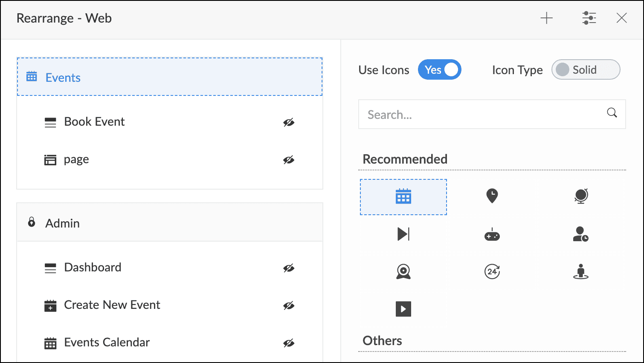644x363 pixels.
Task: Select the calendar icon under Recommended
Action: pos(403,196)
